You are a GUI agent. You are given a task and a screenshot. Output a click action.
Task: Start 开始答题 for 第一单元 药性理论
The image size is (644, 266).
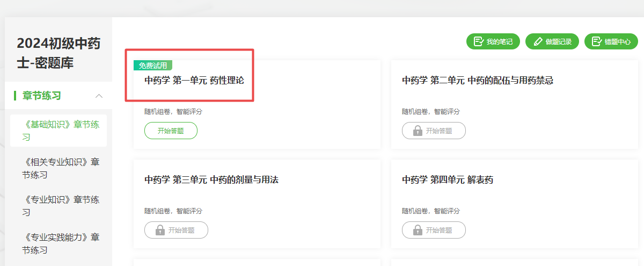click(171, 131)
